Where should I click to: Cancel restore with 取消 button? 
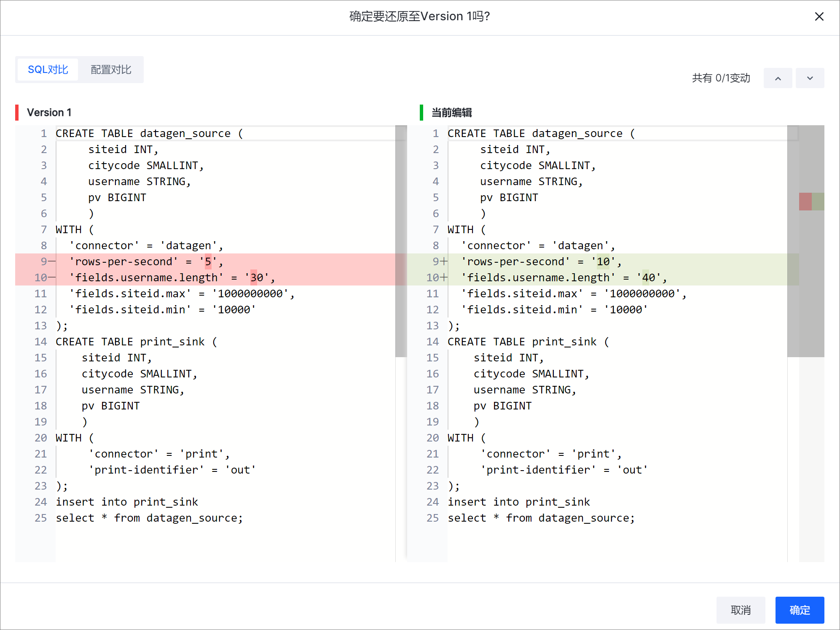coord(741,610)
